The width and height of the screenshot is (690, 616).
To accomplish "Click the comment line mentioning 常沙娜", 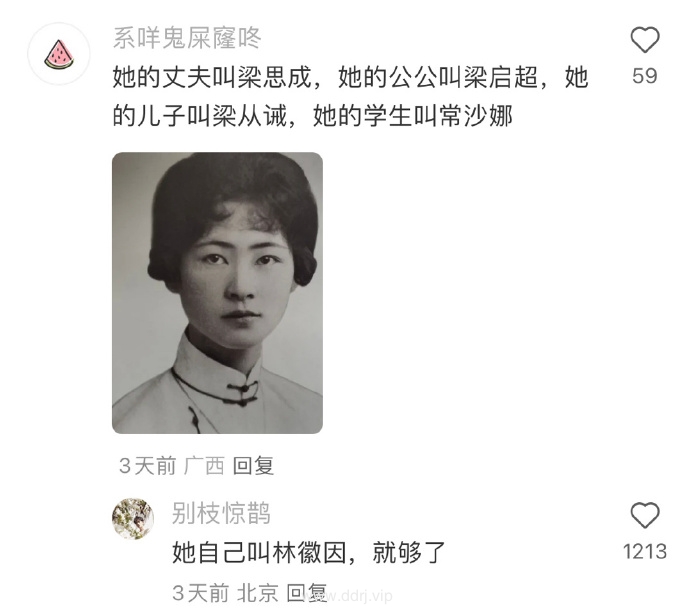I will [312, 117].
